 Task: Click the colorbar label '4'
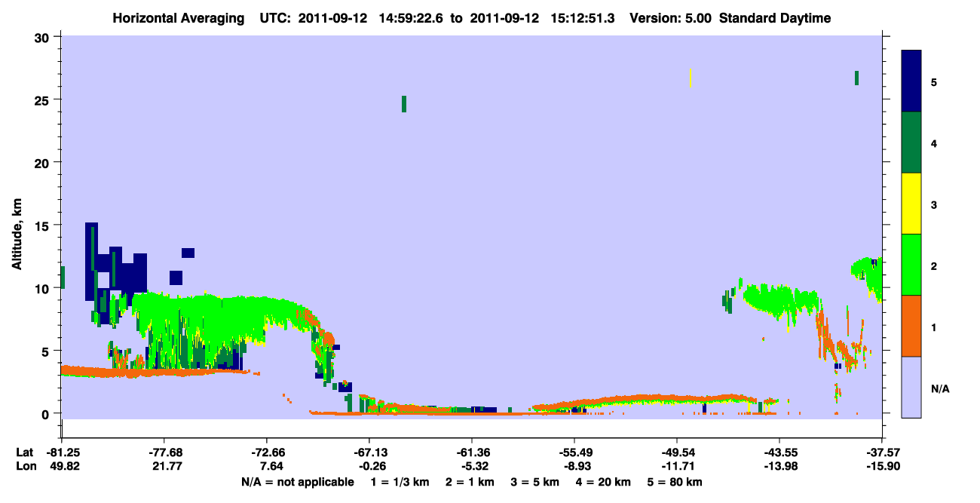(x=933, y=143)
